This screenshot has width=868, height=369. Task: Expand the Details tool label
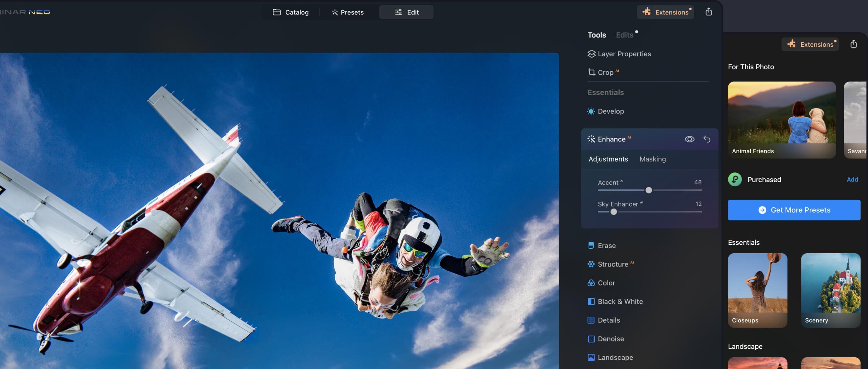pyautogui.click(x=608, y=320)
